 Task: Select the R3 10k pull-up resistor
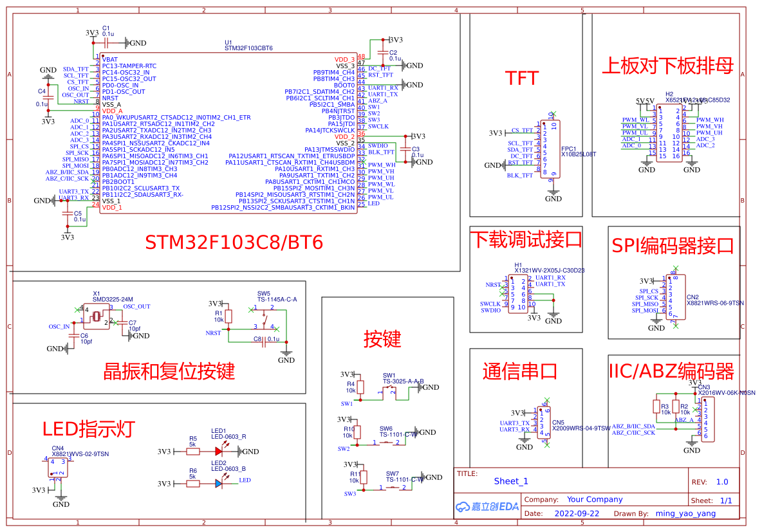click(x=656, y=407)
